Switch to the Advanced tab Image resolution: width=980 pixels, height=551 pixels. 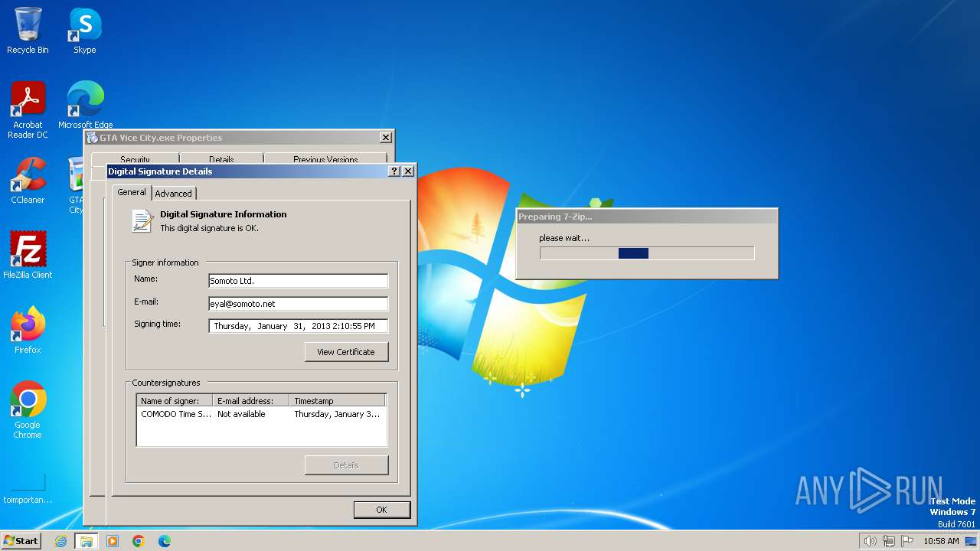pyautogui.click(x=174, y=194)
